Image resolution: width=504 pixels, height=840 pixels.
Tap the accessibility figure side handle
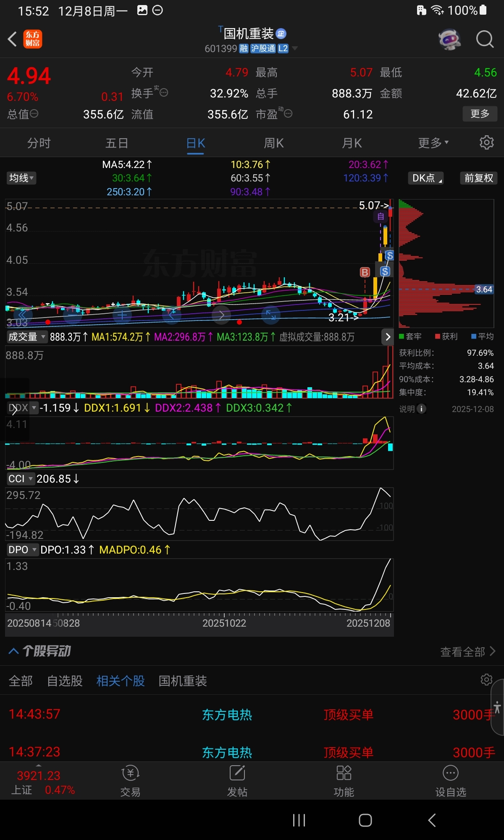(x=497, y=707)
